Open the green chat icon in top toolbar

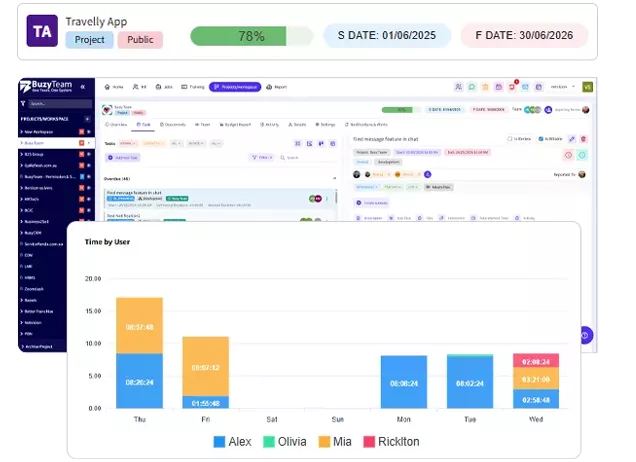coord(472,87)
